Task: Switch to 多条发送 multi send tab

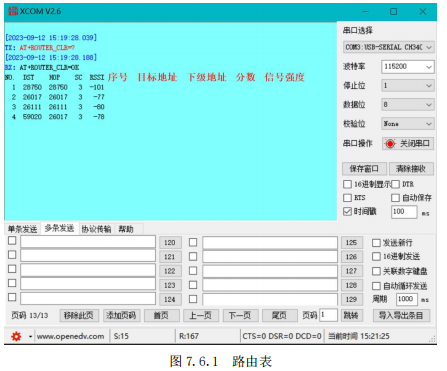Action: [x=59, y=228]
